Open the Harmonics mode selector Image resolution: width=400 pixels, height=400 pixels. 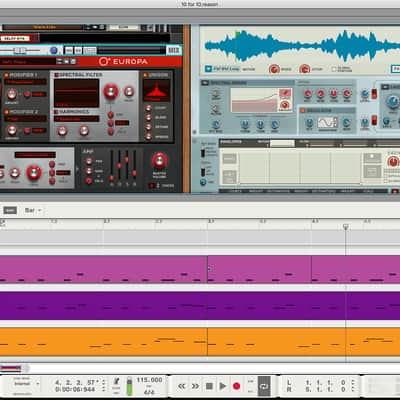tap(77, 119)
